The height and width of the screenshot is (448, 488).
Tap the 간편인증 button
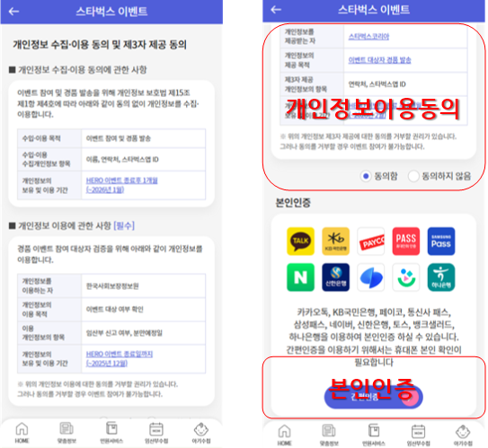(x=374, y=397)
